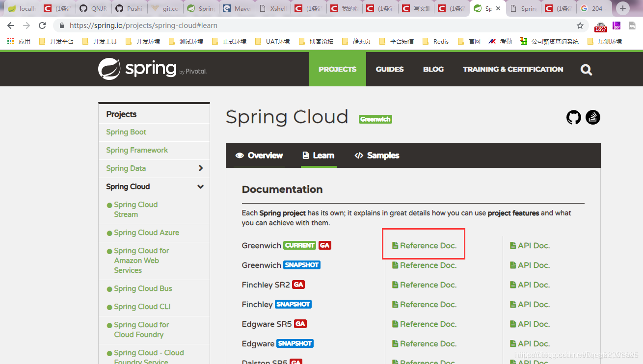Reload the page with the refresh icon

tap(42, 25)
